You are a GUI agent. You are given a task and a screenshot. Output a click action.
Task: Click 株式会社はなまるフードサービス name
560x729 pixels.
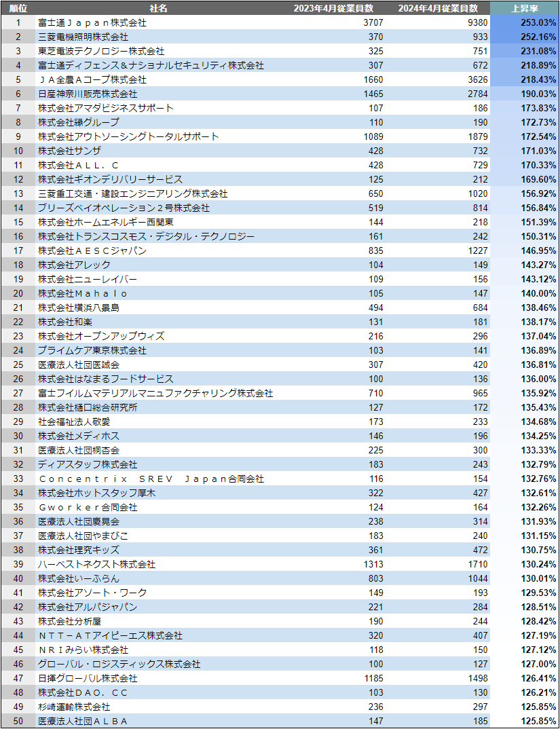point(106,379)
